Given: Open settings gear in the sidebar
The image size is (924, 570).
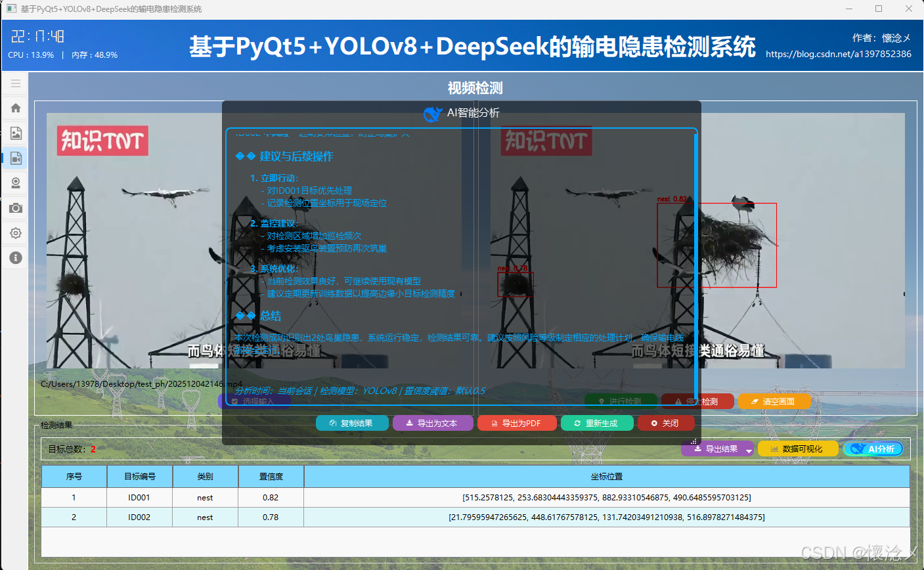Looking at the screenshot, I should (x=16, y=233).
